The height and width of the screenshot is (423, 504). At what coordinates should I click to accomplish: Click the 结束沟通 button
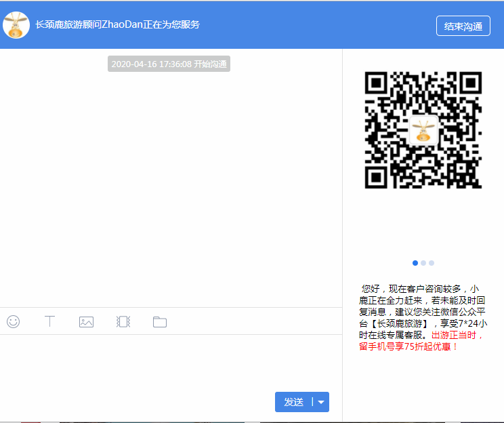pyautogui.click(x=463, y=26)
